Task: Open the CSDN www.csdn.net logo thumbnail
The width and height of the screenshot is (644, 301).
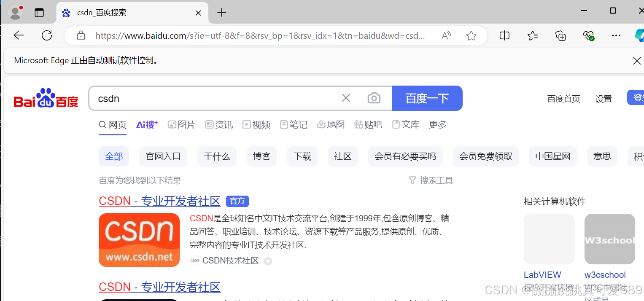Action: tap(139, 240)
